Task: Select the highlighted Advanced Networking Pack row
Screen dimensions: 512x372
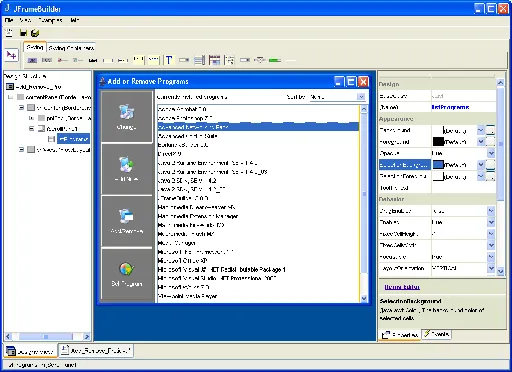Action: [258, 127]
